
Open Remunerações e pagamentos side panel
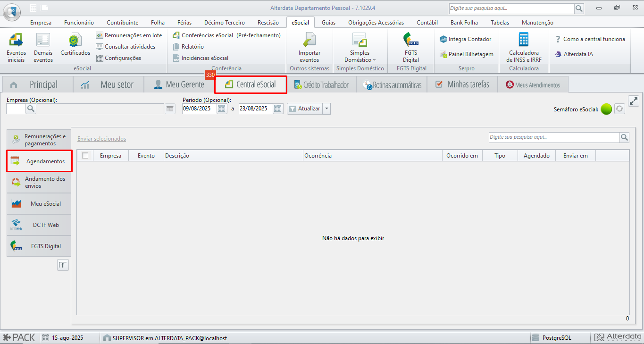click(39, 140)
